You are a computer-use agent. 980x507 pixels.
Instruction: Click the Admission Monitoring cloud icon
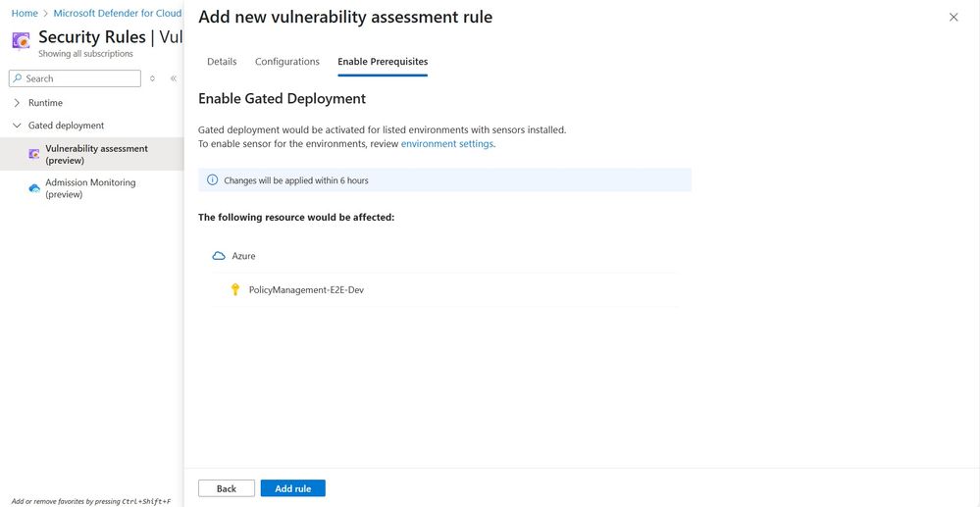pos(34,188)
